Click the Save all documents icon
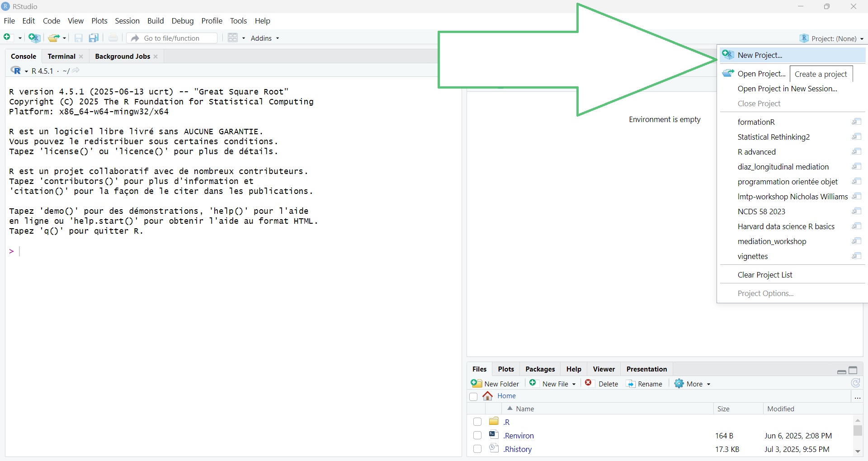Viewport: 868px width, 461px height. 94,38
